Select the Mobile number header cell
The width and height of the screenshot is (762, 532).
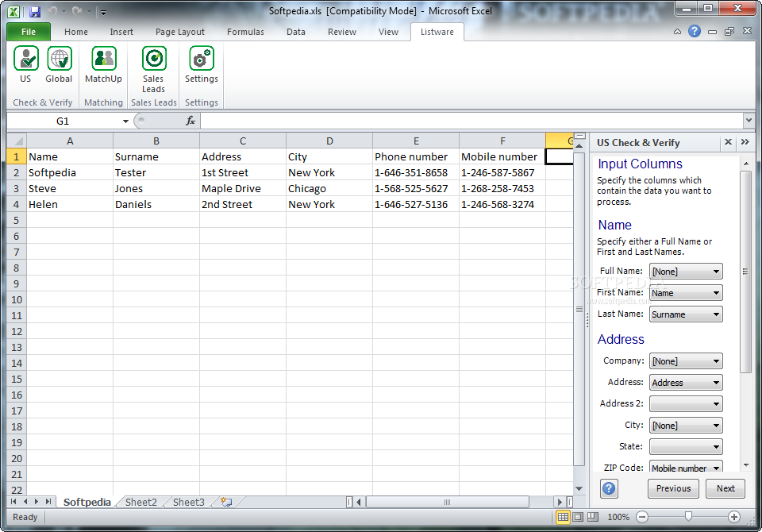[x=502, y=156]
